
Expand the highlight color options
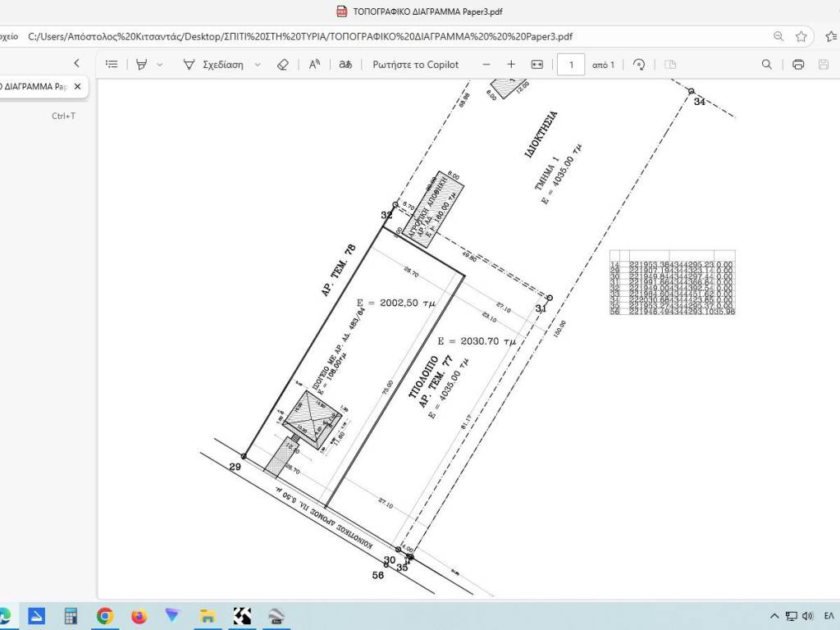tap(160, 64)
